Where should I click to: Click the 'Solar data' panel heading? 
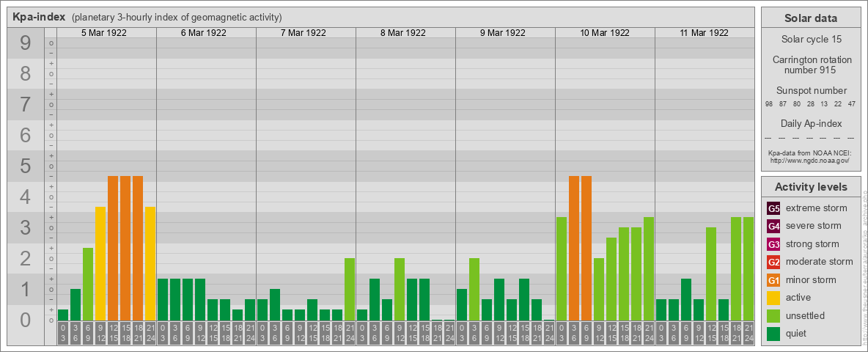click(x=810, y=18)
